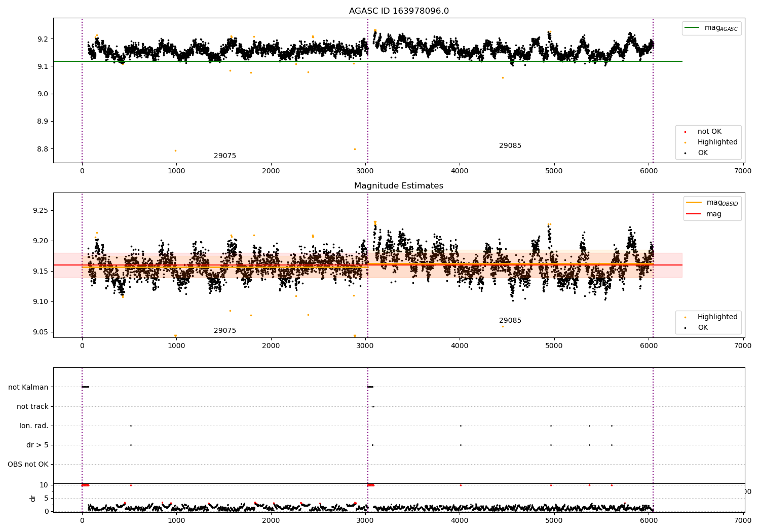Click the lowest orange highlighted point near 1000 in top plot
This screenshot has width=760, height=532.
pos(175,150)
